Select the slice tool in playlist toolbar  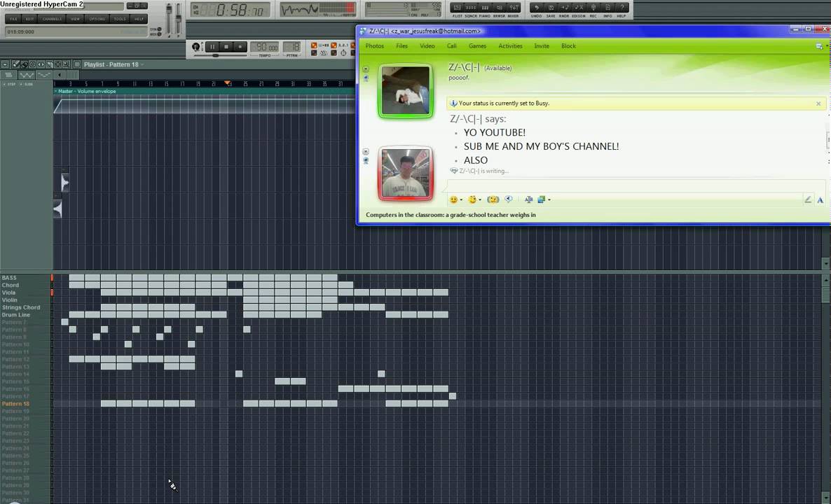(49, 64)
